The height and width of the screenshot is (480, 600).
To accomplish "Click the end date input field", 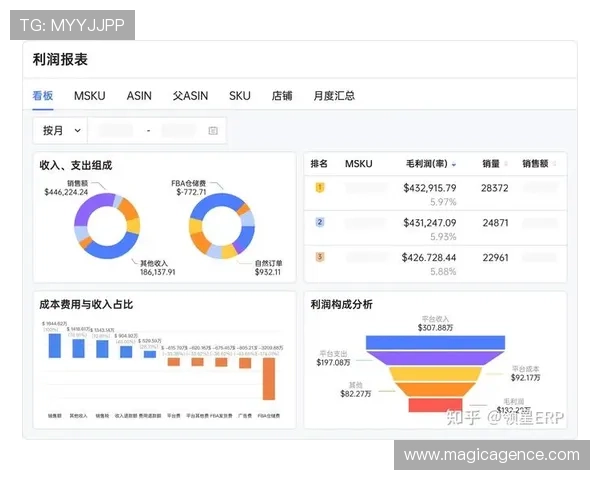I will coord(179,131).
